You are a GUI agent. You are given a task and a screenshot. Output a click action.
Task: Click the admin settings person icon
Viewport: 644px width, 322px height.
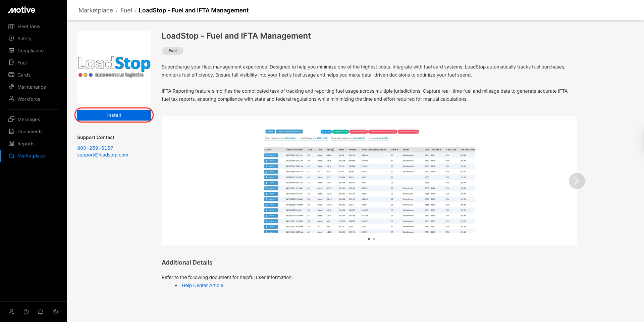[x=11, y=312]
